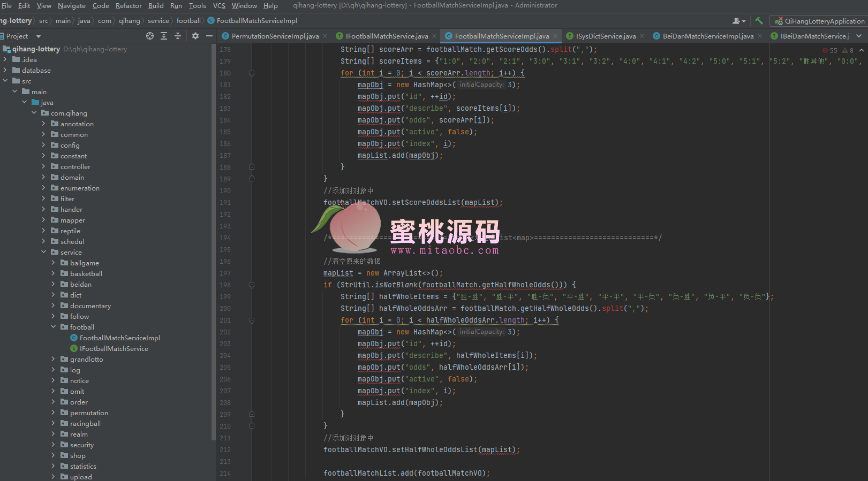Open IFootballMatchService in project tree
This screenshot has height=481, width=868.
[x=114, y=348]
